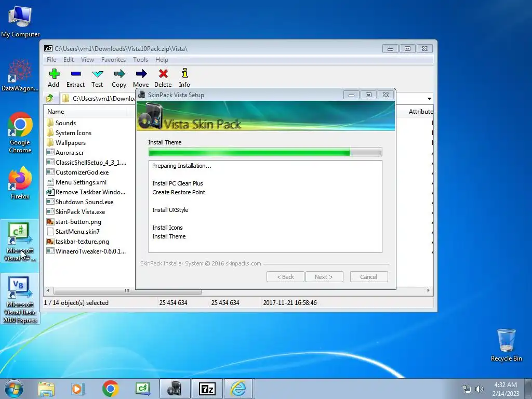Click the My Computer desktop icon
The height and width of the screenshot is (399, 532).
pos(20,22)
